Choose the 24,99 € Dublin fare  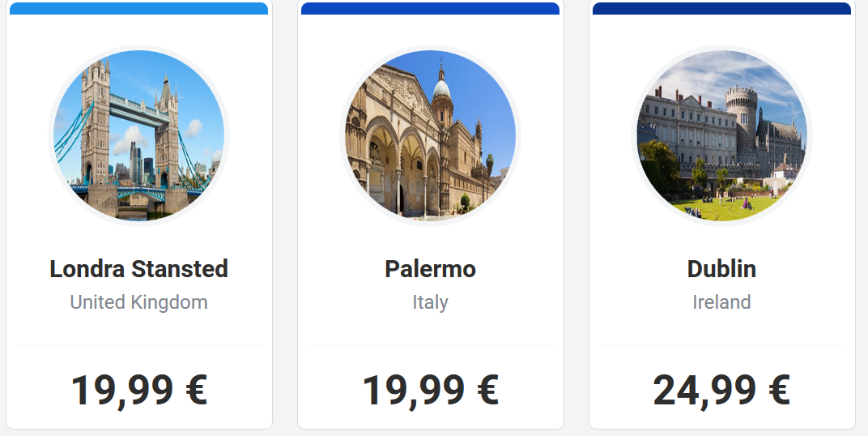[722, 391]
